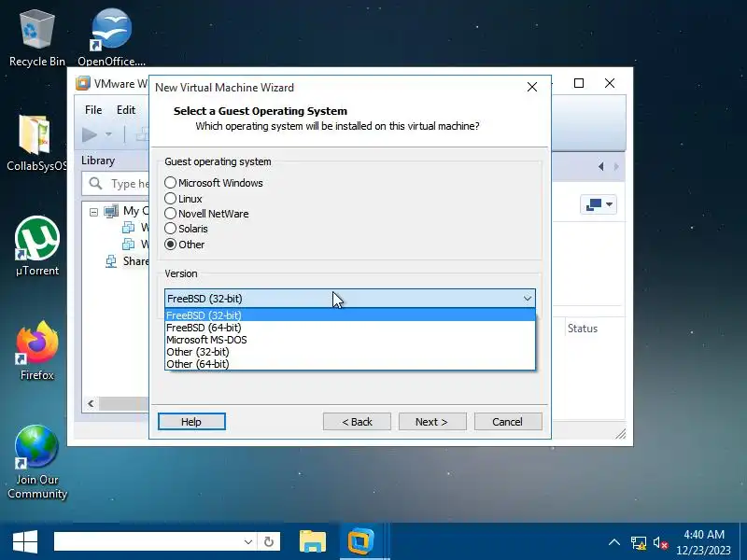Select the Microsoft Windows radio button
This screenshot has width=747, height=560.
point(170,183)
